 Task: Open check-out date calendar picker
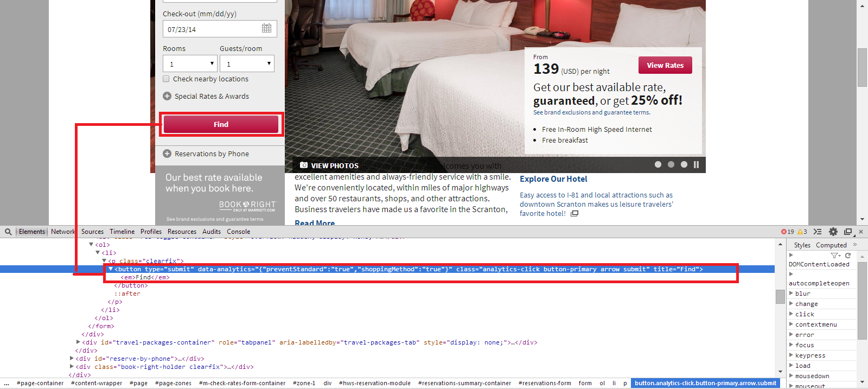pos(266,28)
